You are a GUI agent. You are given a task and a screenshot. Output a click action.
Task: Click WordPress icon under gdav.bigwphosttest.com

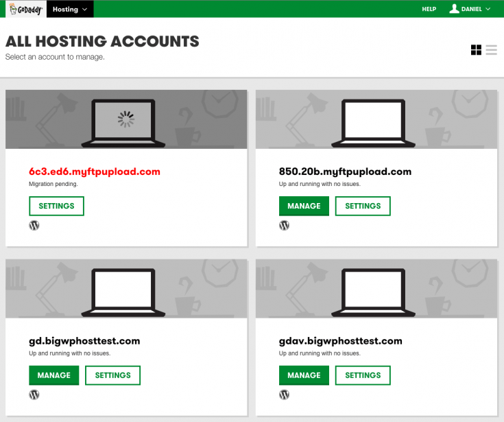284,395
